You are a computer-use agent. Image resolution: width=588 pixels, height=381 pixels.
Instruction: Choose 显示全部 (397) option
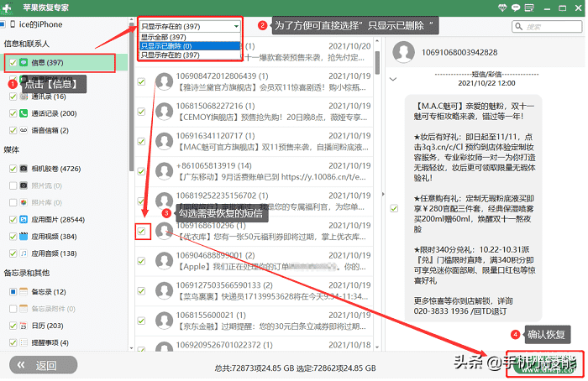[x=190, y=37]
